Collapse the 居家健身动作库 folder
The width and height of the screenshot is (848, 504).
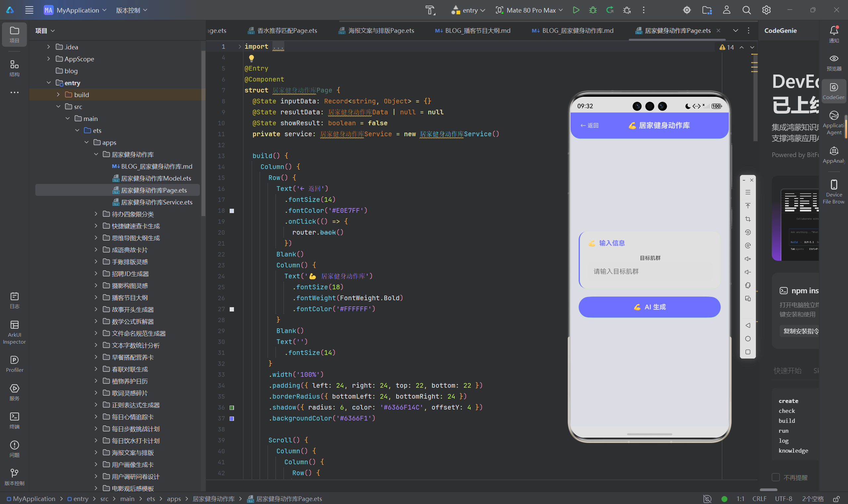coord(96,154)
